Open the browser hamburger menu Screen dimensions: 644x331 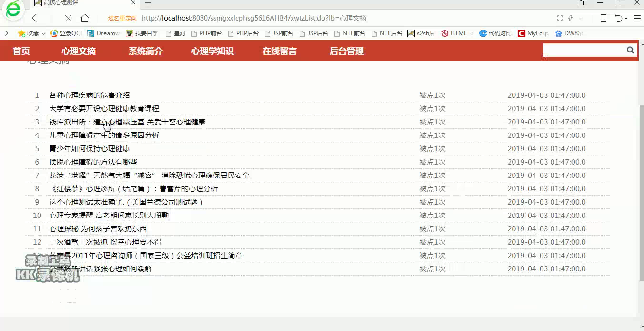coord(637,18)
